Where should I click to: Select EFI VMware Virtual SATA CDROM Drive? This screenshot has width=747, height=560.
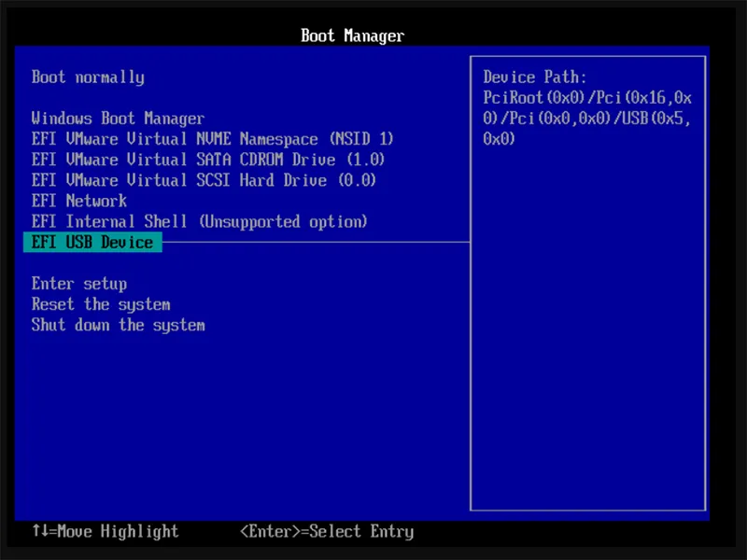pos(208,160)
